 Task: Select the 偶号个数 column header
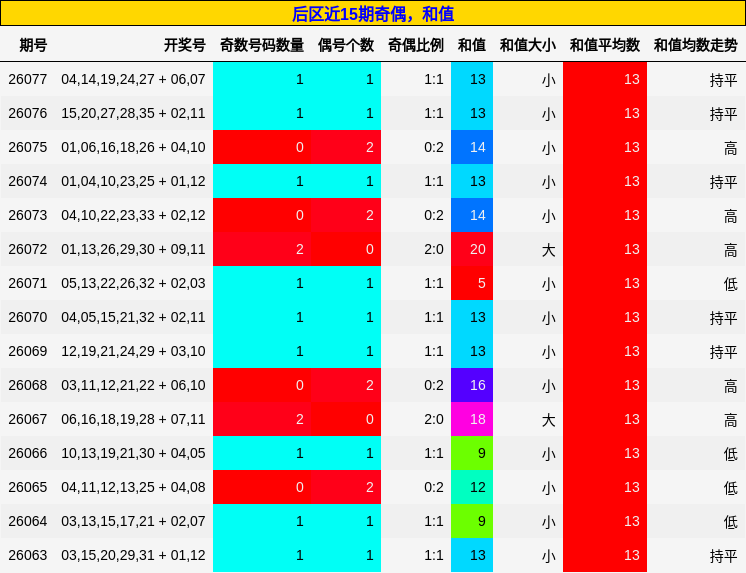tap(346, 45)
